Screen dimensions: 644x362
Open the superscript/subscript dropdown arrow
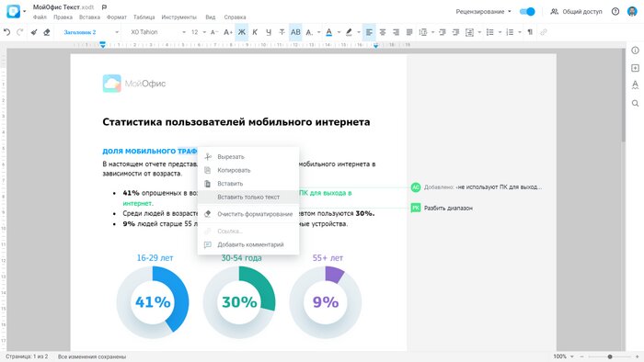(318, 32)
